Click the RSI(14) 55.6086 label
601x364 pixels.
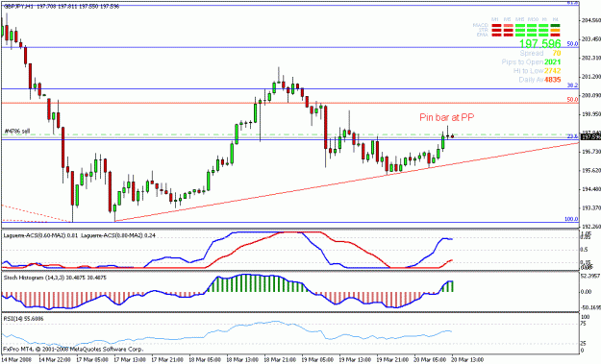tap(23, 319)
